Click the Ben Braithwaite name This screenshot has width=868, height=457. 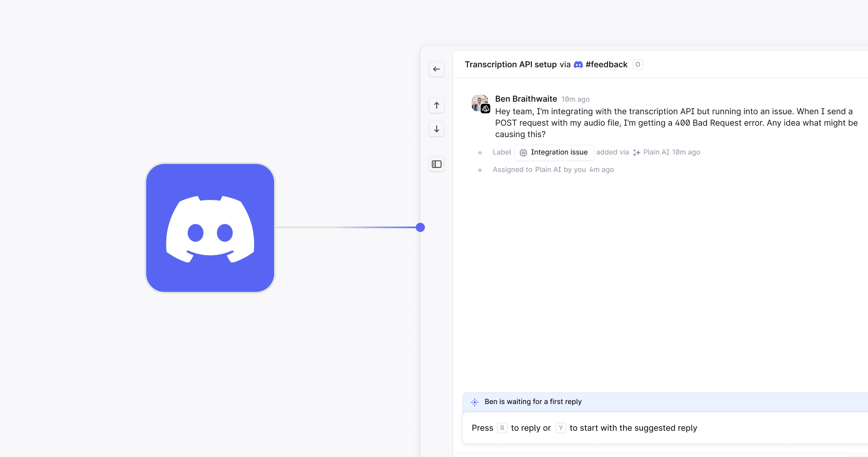[526, 99]
